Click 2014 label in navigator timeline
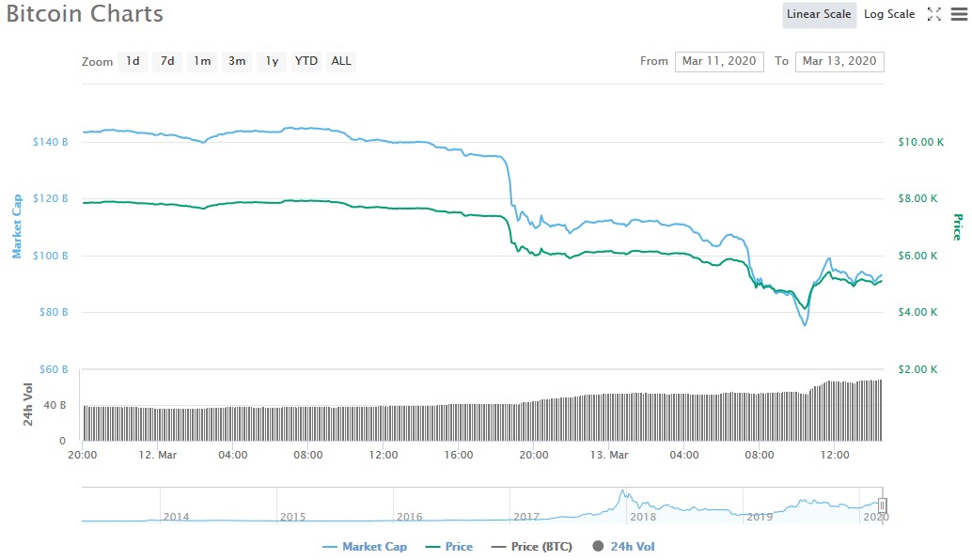This screenshot has height=560, width=972. pos(176,517)
